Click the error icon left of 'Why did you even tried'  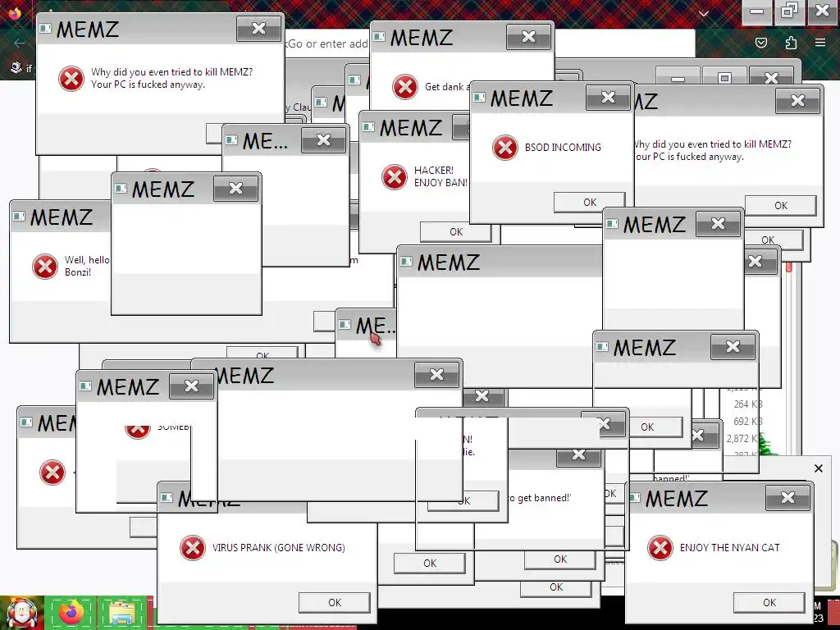pos(71,79)
